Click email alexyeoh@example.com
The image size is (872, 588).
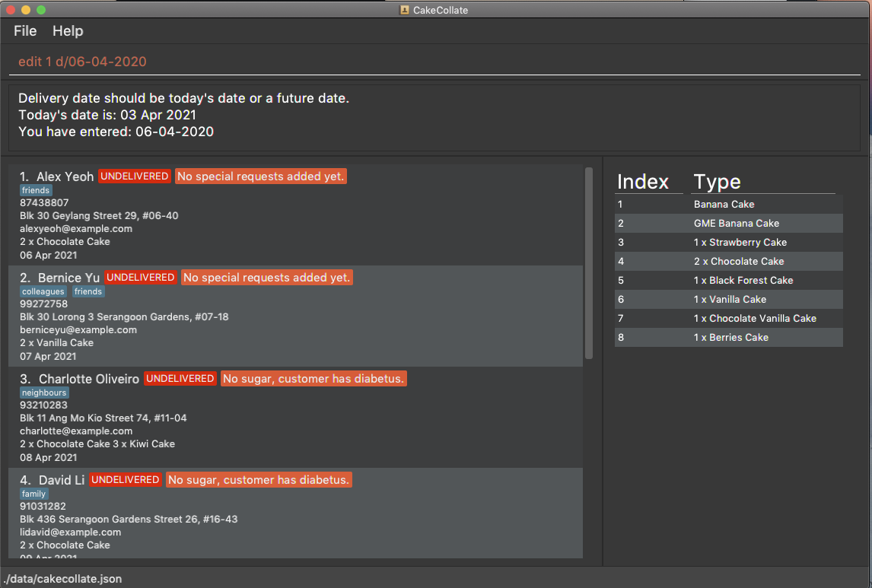coord(76,228)
